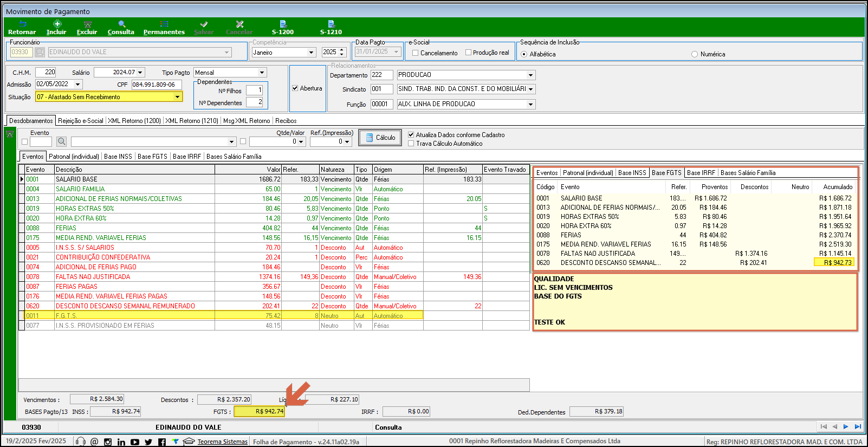This screenshot has width=868, height=447.
Task: Switch to Rejeição e-Social tab
Action: (x=80, y=121)
